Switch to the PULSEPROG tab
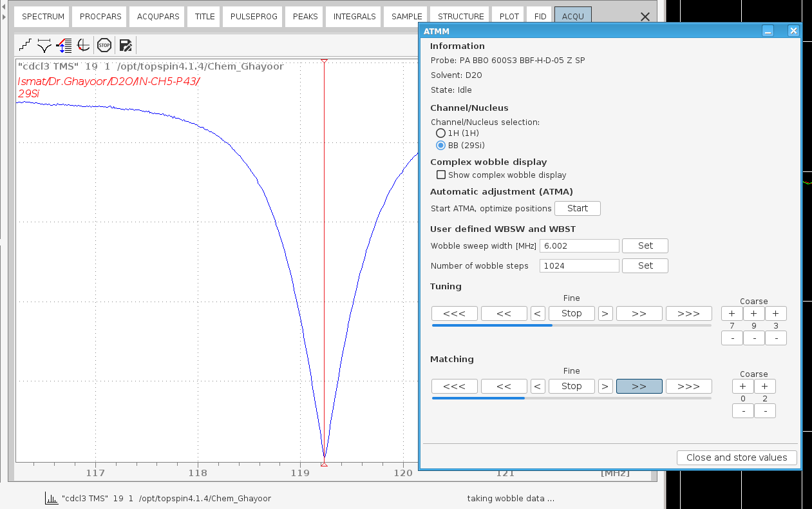Image resolution: width=812 pixels, height=509 pixels. pyautogui.click(x=254, y=17)
